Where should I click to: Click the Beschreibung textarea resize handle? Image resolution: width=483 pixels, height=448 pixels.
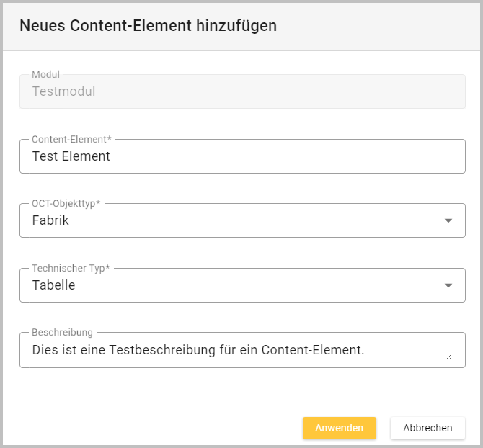(x=449, y=355)
